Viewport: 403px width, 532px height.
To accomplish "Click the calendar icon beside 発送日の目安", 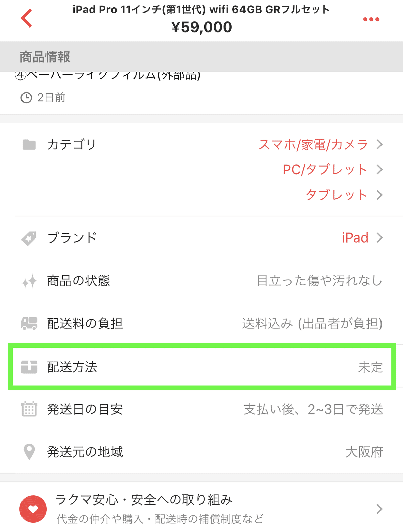I will (x=29, y=409).
